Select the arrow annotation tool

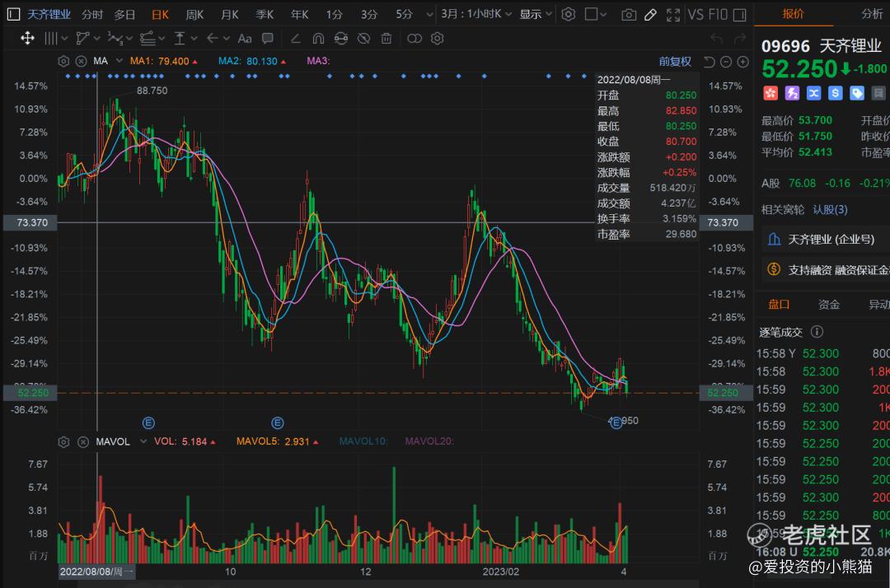coord(213,39)
